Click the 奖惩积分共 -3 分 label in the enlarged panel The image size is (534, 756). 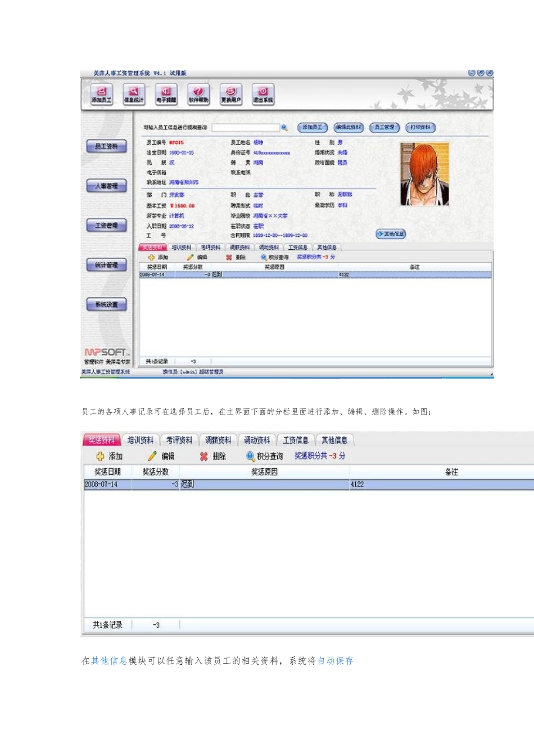(x=320, y=456)
